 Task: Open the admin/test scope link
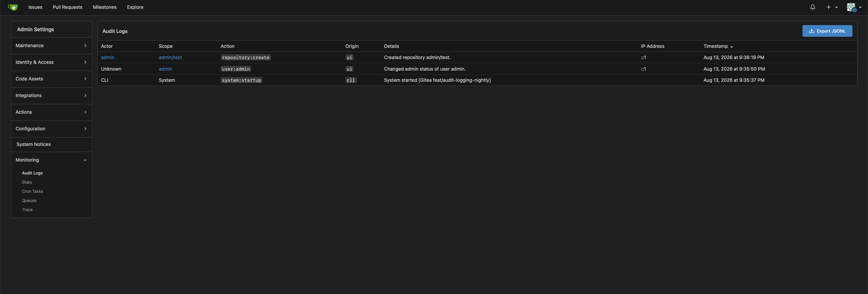coord(170,57)
